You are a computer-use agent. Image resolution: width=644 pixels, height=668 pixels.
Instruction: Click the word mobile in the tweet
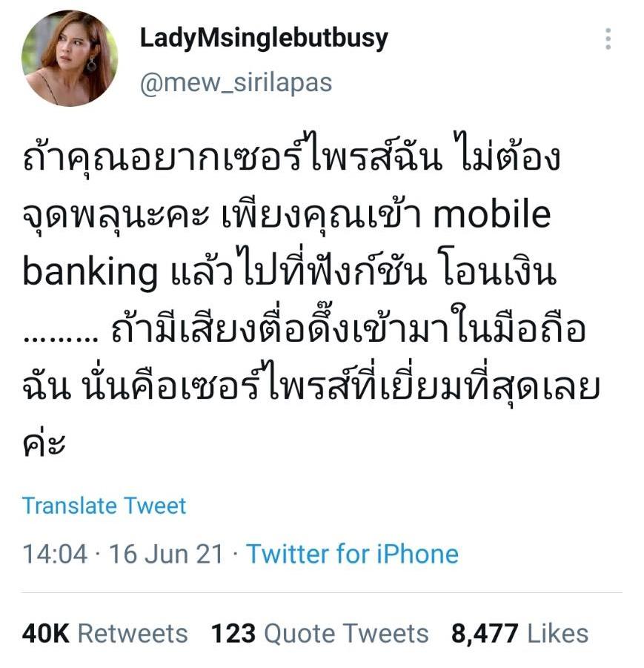coord(491,215)
